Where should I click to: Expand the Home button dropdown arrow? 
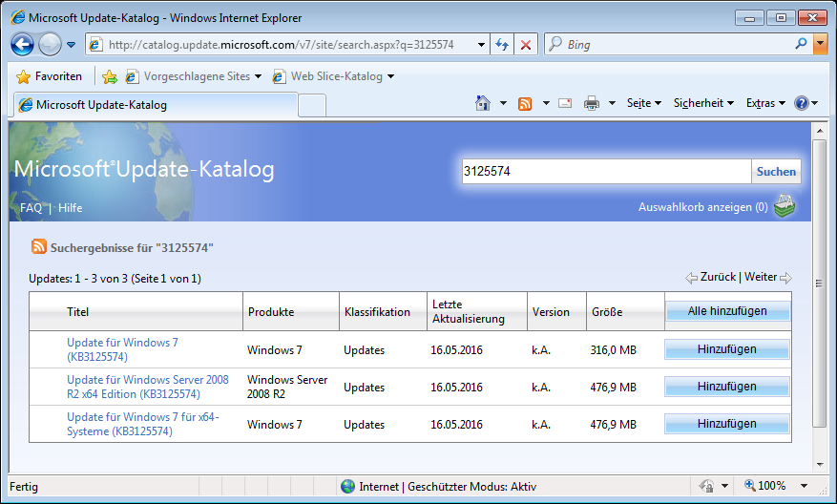coord(503,103)
